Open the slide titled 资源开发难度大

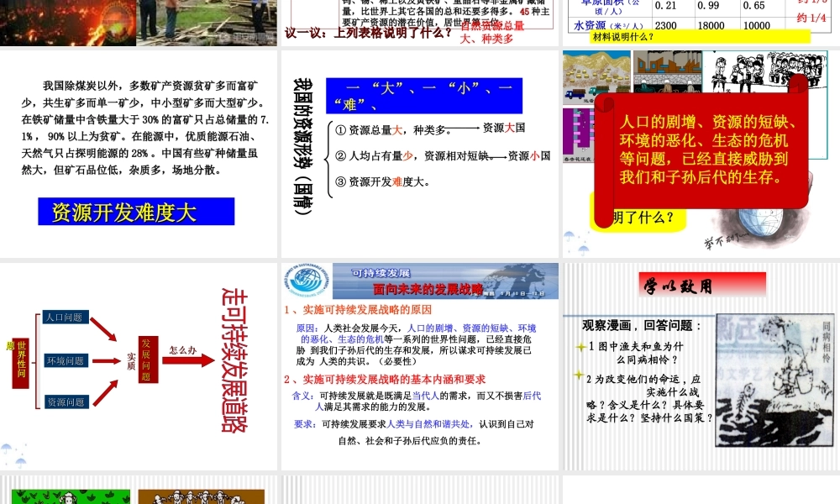point(139,154)
